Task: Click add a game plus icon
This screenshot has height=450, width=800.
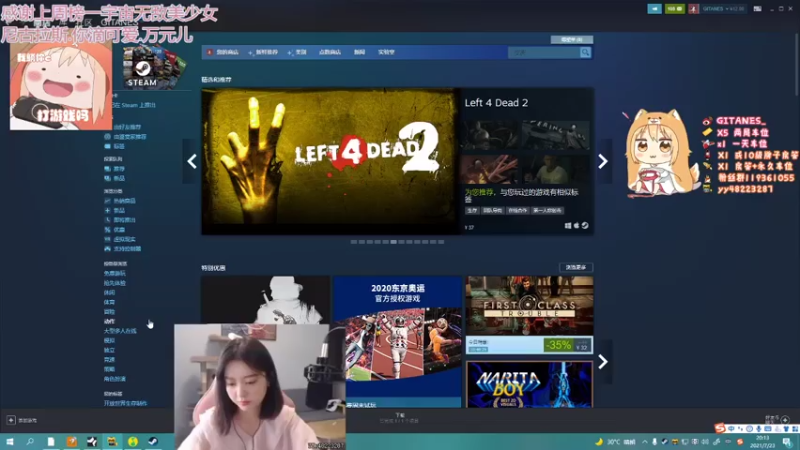Action: click(x=11, y=420)
